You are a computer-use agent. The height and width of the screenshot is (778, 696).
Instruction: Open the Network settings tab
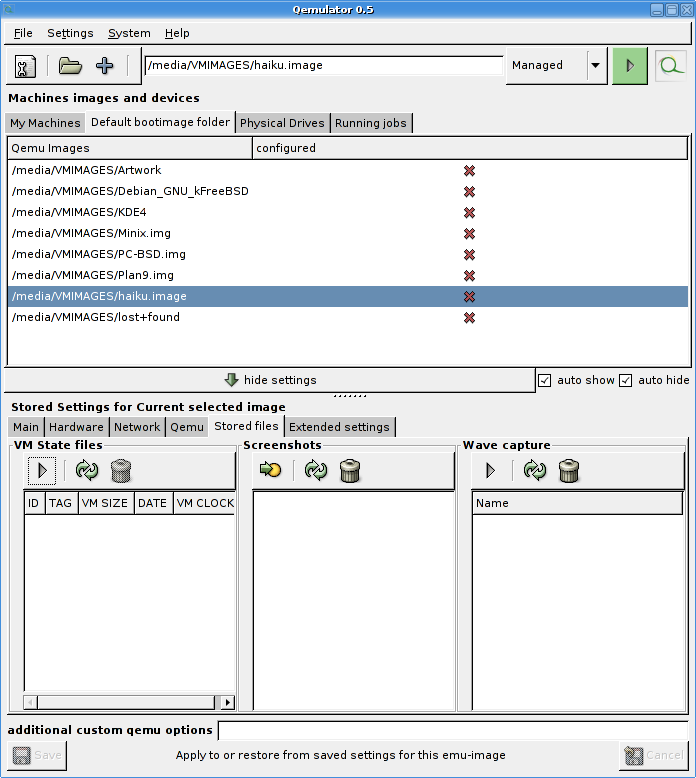pyautogui.click(x=137, y=427)
